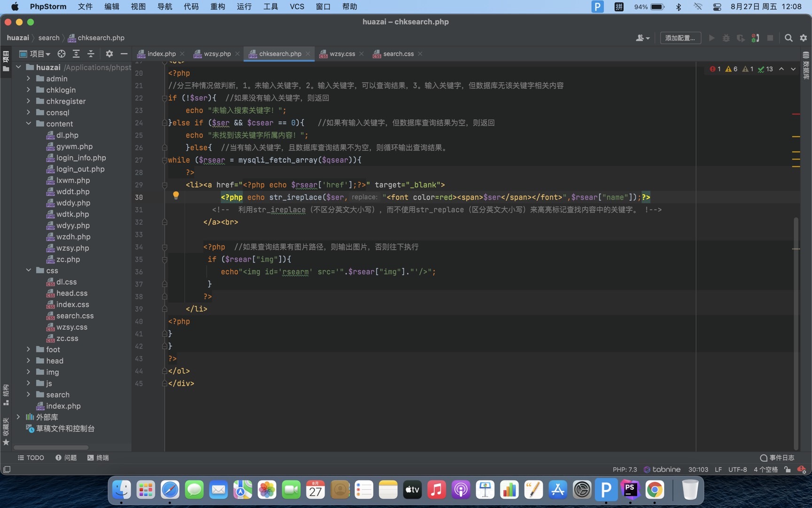Viewport: 812px width, 508px height.
Task: Click the red error indicator in status bar corner
Action: pos(802,469)
